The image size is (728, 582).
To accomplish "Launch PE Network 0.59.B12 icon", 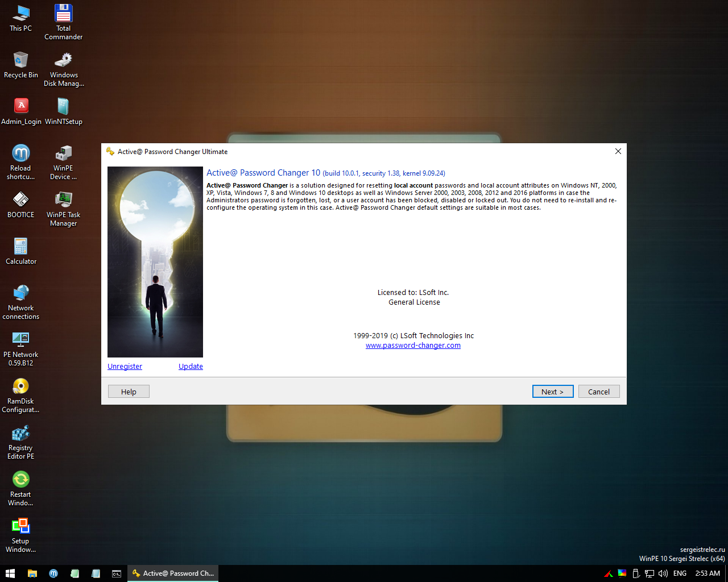I will click(21, 348).
